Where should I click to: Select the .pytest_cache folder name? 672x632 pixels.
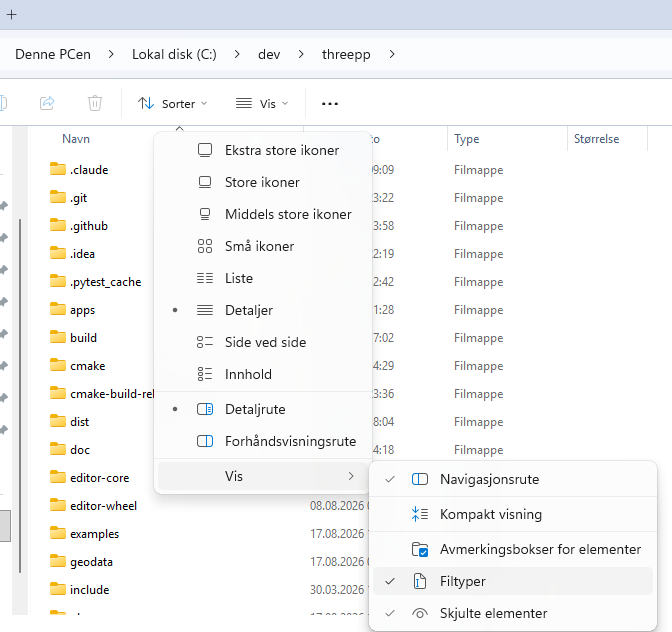[x=105, y=282]
